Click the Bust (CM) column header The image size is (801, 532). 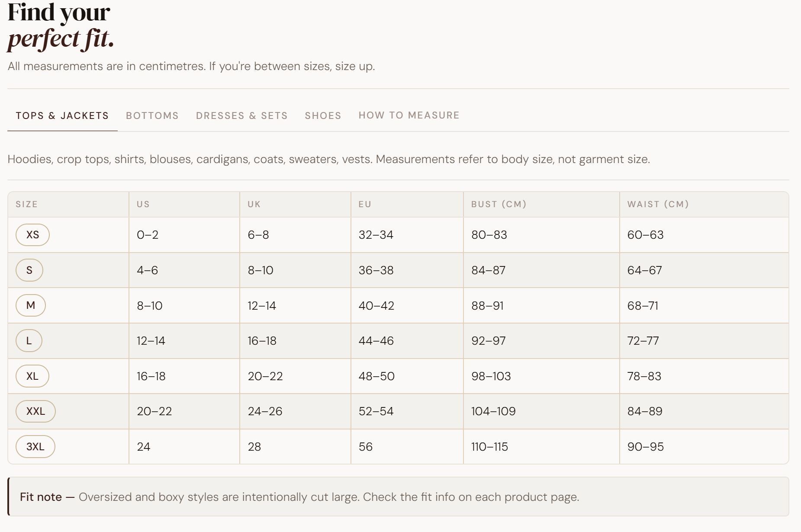click(x=499, y=204)
